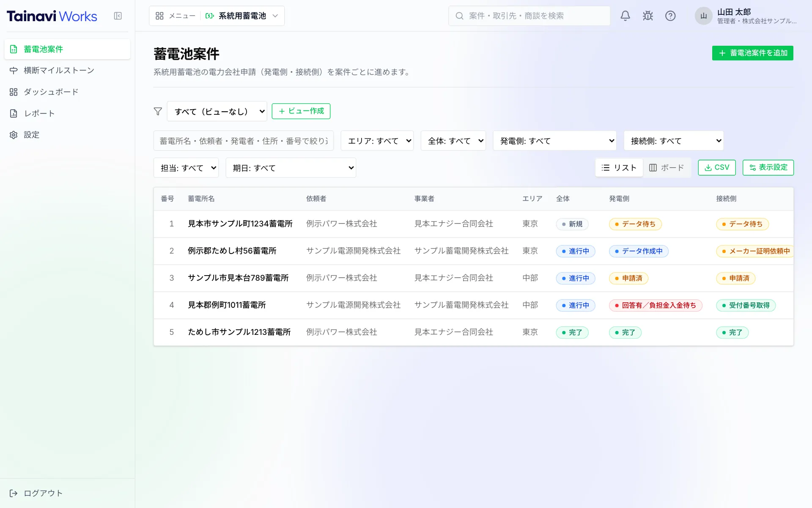Click the 受付番号取得 status badge
Viewport: 812px width, 508px height.
point(746,305)
